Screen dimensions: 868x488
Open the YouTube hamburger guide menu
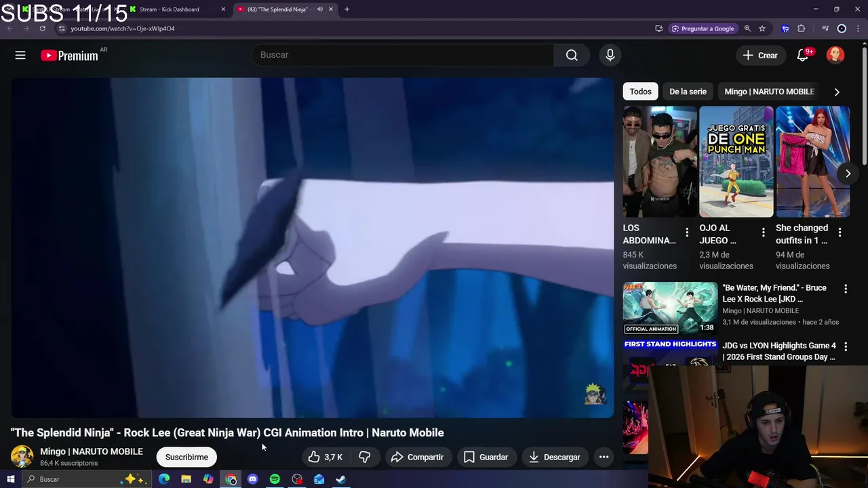click(20, 55)
